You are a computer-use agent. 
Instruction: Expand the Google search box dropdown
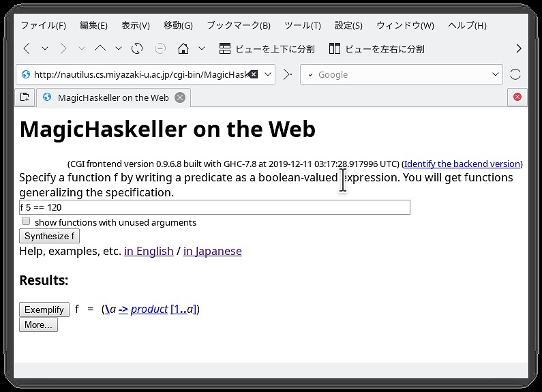click(496, 74)
